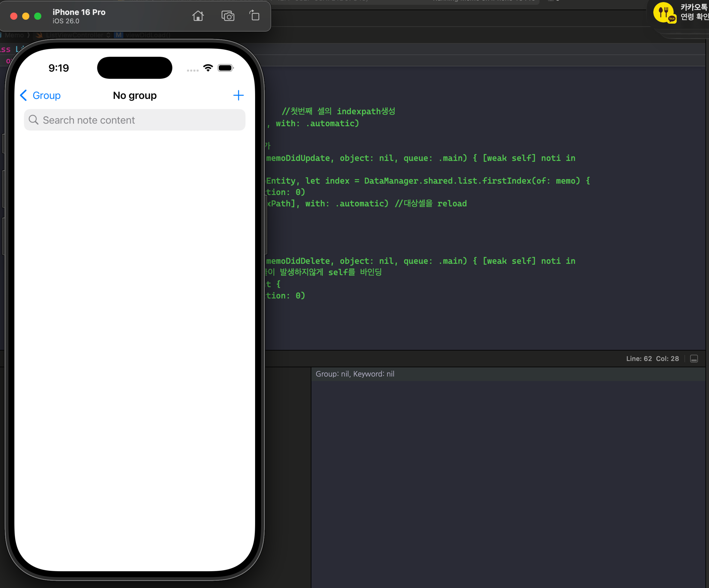Click the magnifying glass in the search field
The width and height of the screenshot is (709, 588).
pyautogui.click(x=34, y=120)
